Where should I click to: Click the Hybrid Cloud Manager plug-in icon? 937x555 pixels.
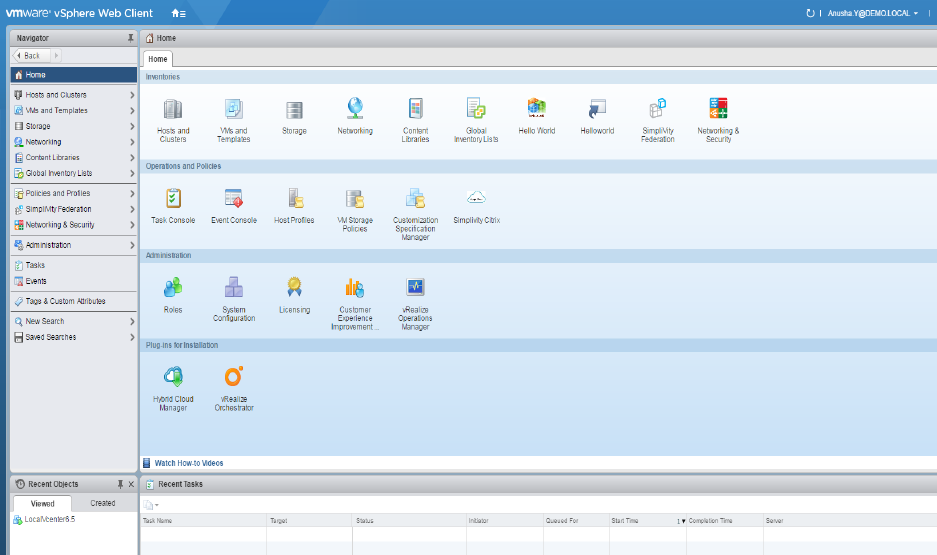(173, 378)
